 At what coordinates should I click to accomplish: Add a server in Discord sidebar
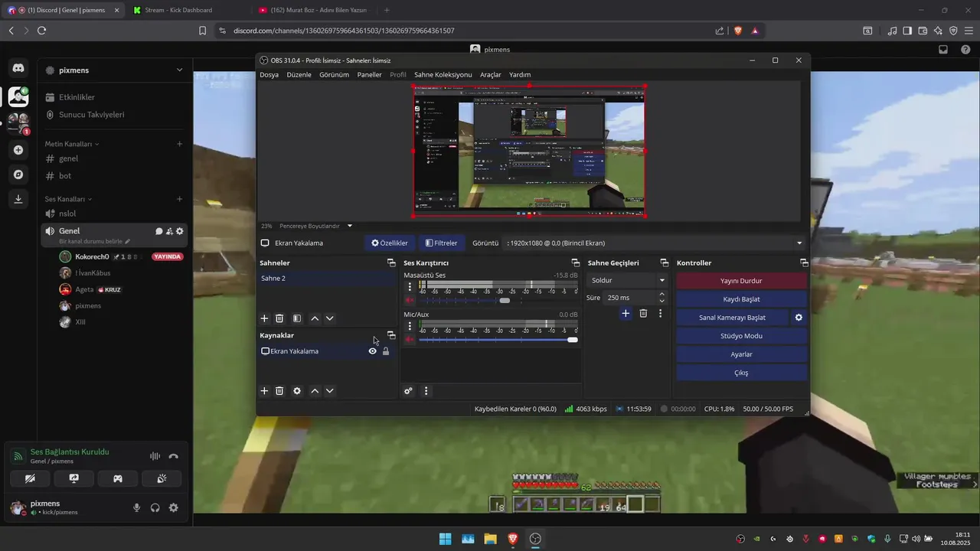pyautogui.click(x=18, y=150)
